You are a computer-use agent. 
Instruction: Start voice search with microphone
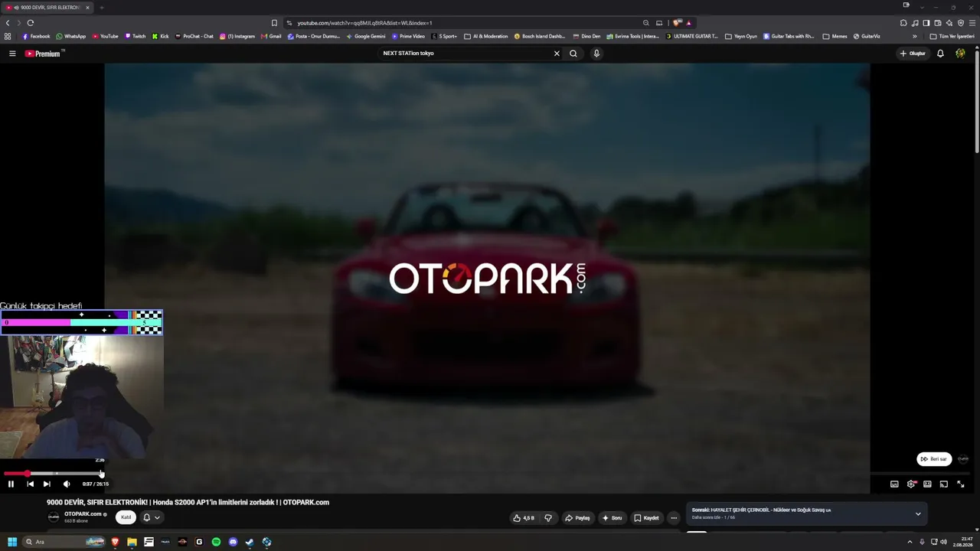pos(596,54)
